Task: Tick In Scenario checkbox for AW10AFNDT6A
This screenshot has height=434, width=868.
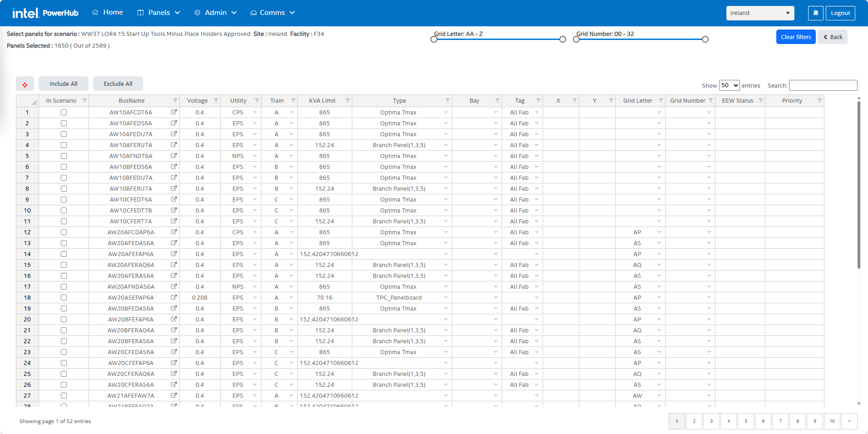Action: 64,156
